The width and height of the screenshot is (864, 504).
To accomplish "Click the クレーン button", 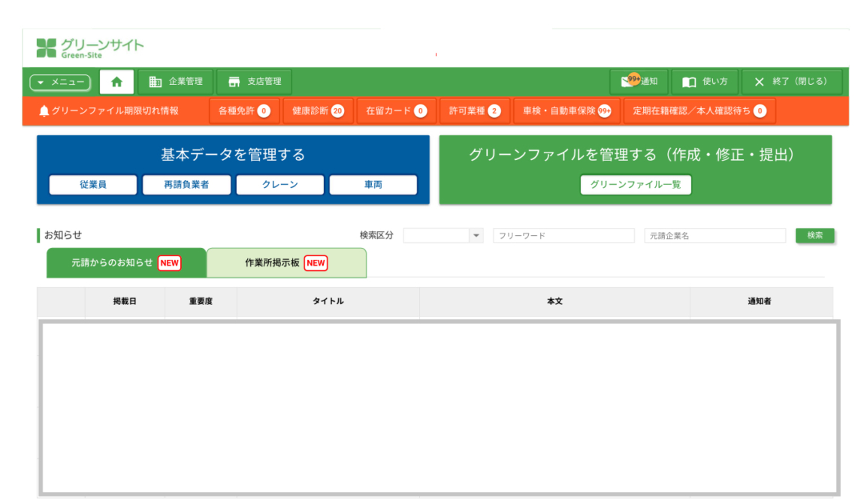I will (x=279, y=185).
